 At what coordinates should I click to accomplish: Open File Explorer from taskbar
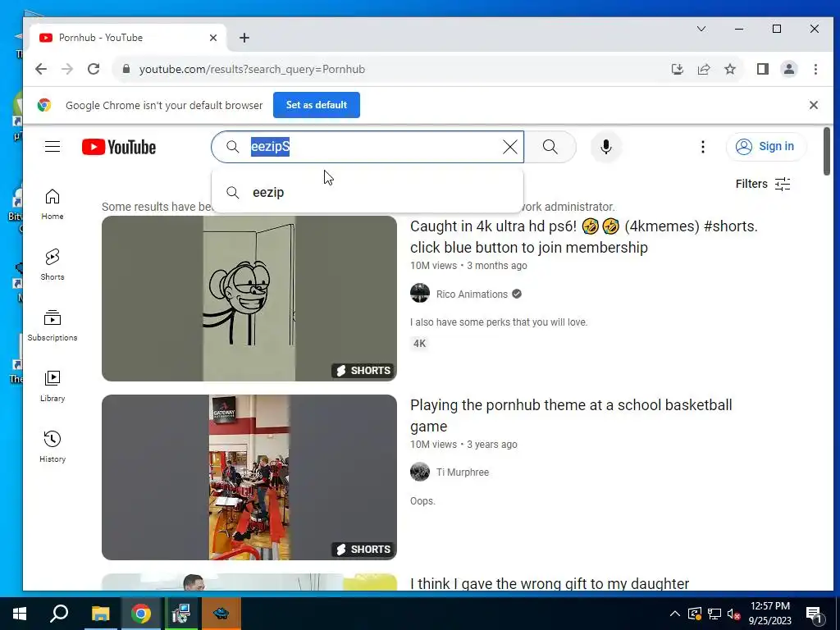(x=100, y=614)
